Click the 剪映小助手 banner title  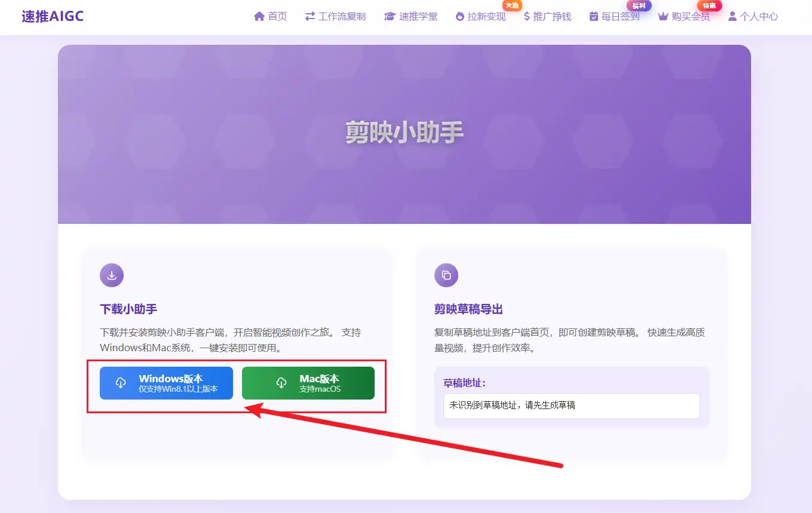405,133
